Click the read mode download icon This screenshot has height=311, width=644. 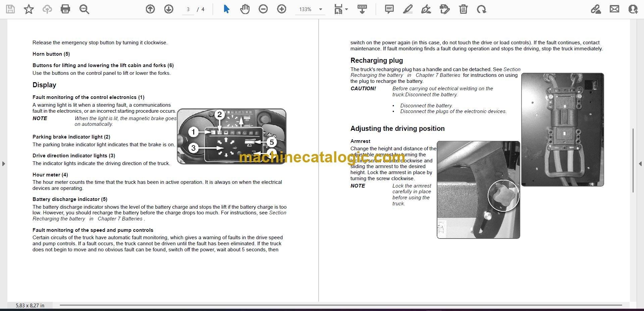(x=362, y=9)
